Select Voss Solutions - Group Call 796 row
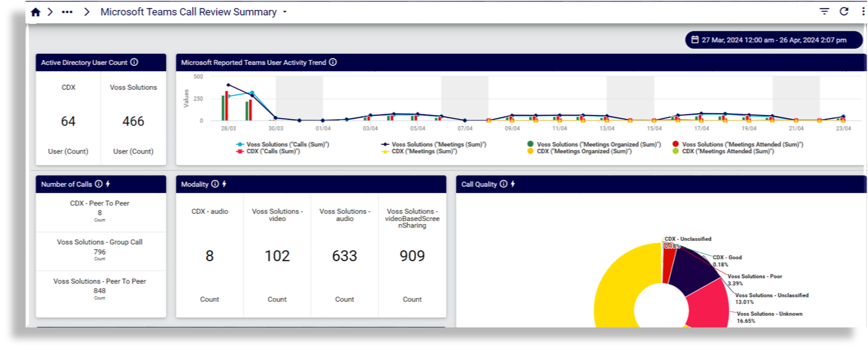This screenshot has height=350, width=868. point(100,251)
